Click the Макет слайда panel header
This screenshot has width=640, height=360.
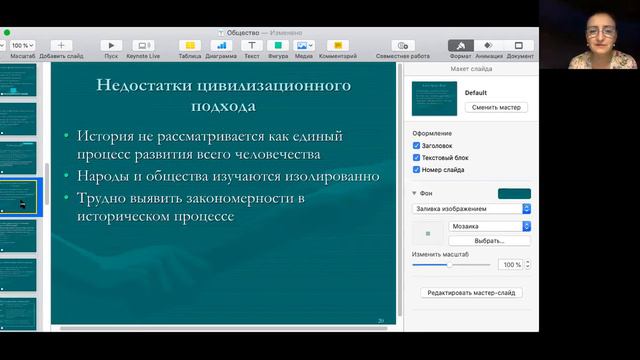click(x=471, y=69)
